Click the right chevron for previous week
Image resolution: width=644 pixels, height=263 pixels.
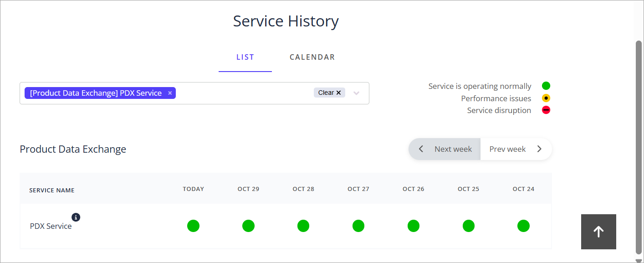coord(539,149)
